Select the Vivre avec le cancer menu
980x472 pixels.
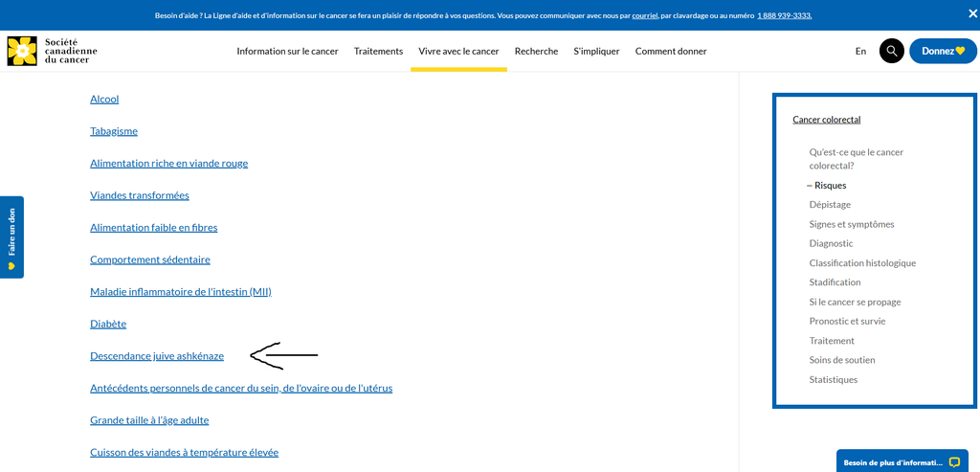tap(458, 52)
